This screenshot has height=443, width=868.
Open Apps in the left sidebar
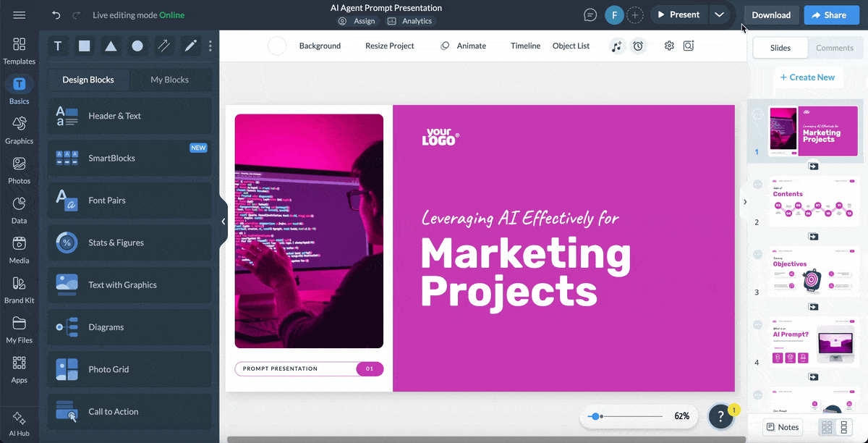[x=20, y=370]
